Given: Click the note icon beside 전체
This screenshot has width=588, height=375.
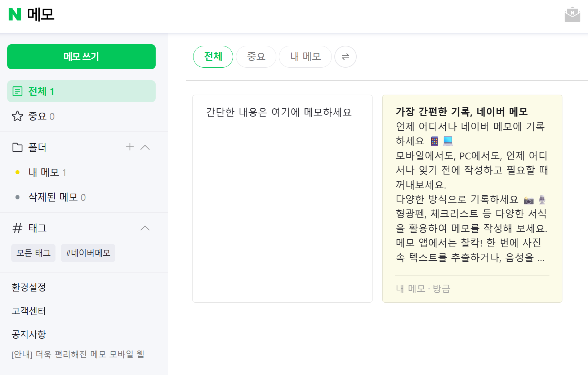Looking at the screenshot, I should [x=17, y=91].
